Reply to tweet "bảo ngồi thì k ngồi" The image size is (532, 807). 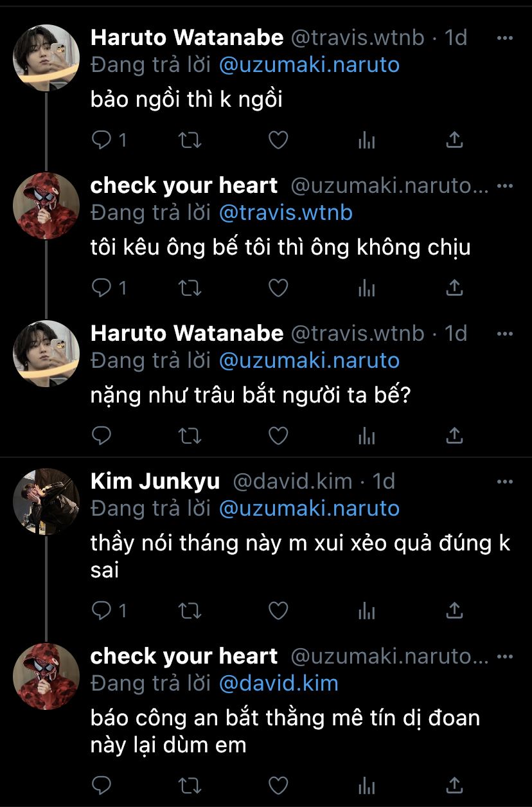tap(102, 140)
